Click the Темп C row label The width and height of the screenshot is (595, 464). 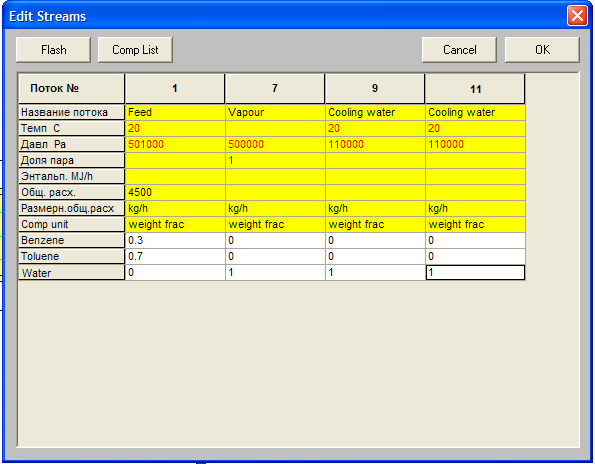(71, 128)
